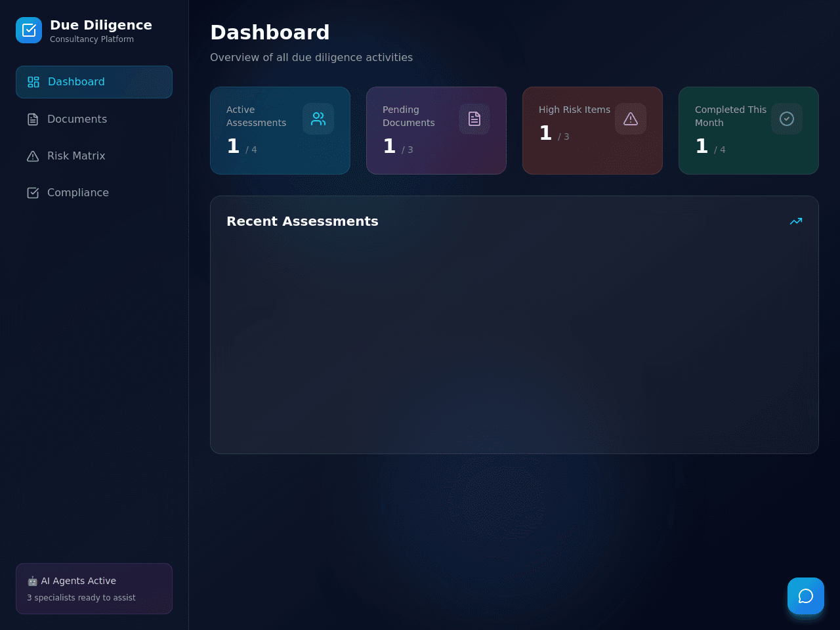Image resolution: width=840 pixels, height=630 pixels.
Task: Click the Documents file icon in sidebar
Action: [33, 119]
